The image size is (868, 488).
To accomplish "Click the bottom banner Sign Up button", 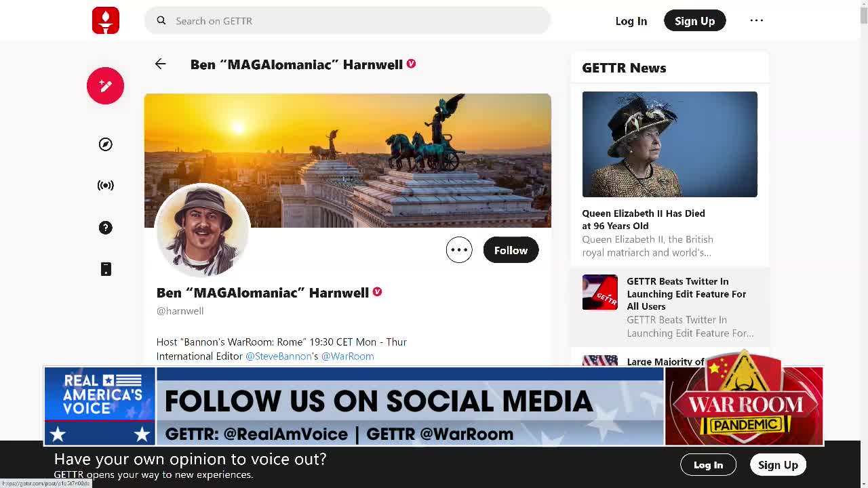I will point(778,465).
